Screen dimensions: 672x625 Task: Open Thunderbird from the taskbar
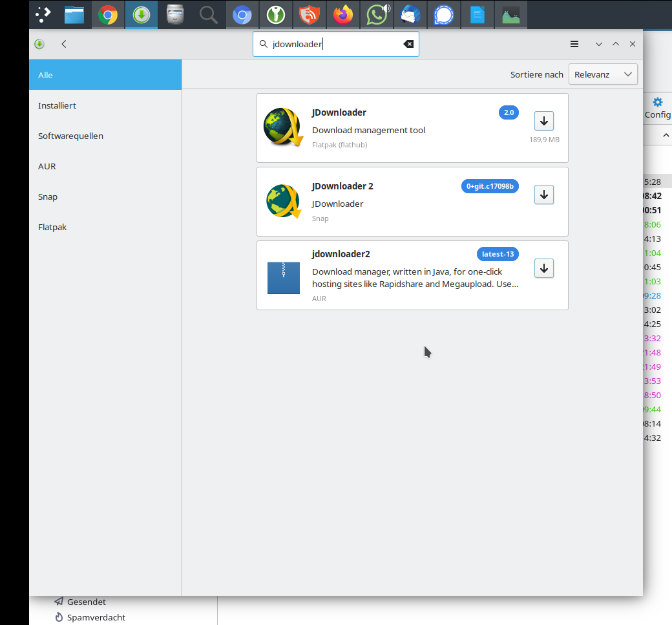click(410, 14)
